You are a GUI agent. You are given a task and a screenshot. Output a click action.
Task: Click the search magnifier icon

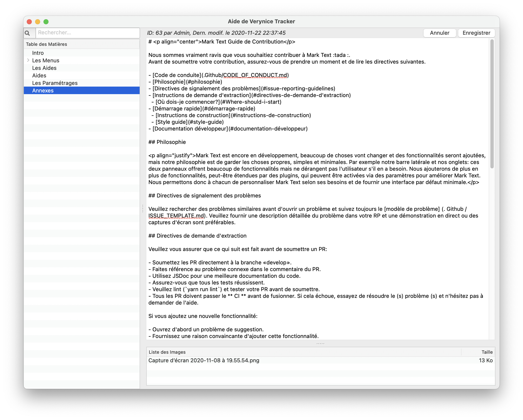pyautogui.click(x=27, y=33)
